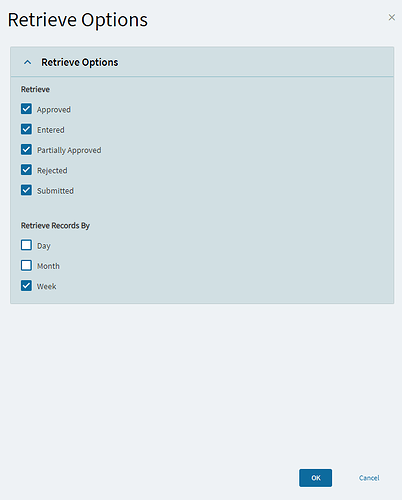402x500 pixels.
Task: Toggle the Partially Approved checkbox
Action: (x=26, y=149)
